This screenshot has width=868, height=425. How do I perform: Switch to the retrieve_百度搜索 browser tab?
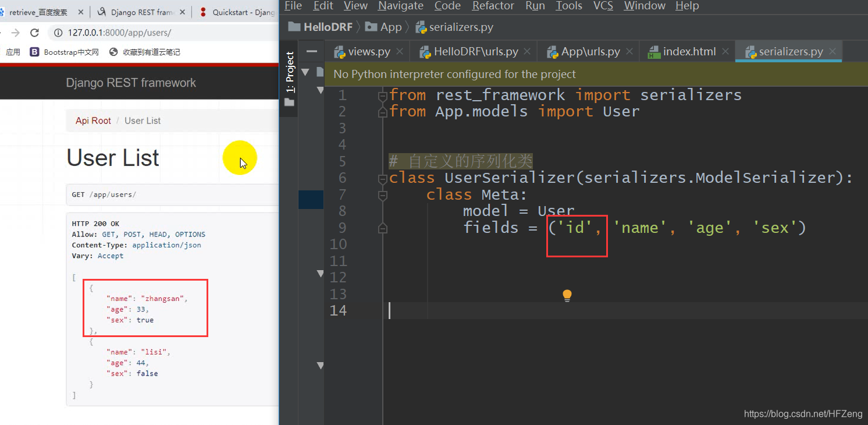coord(38,12)
